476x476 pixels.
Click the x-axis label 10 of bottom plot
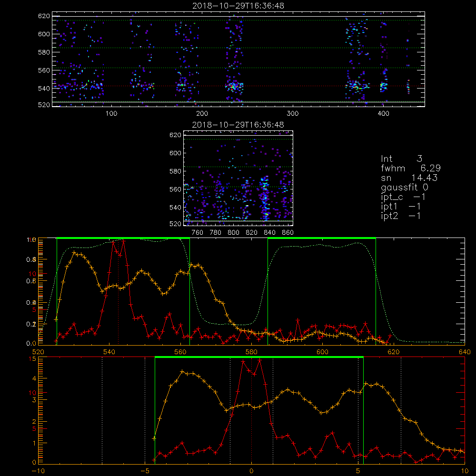click(465, 471)
